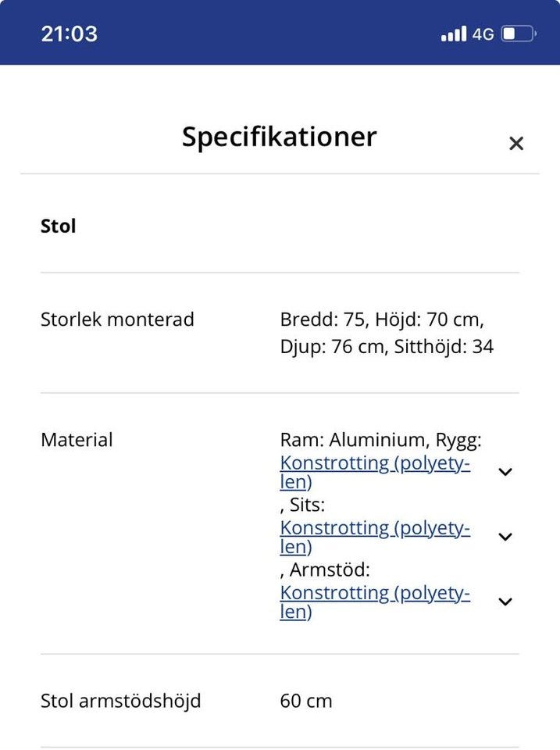Click the Djup: 76 cm, Sitthöjd: 34 line
560x750 pixels.
point(387,347)
